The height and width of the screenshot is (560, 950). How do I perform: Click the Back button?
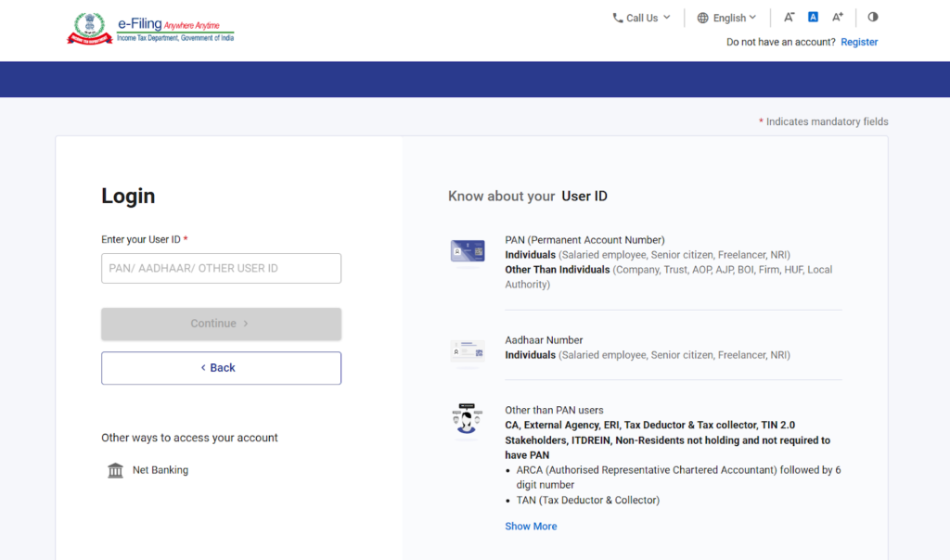pos(221,368)
